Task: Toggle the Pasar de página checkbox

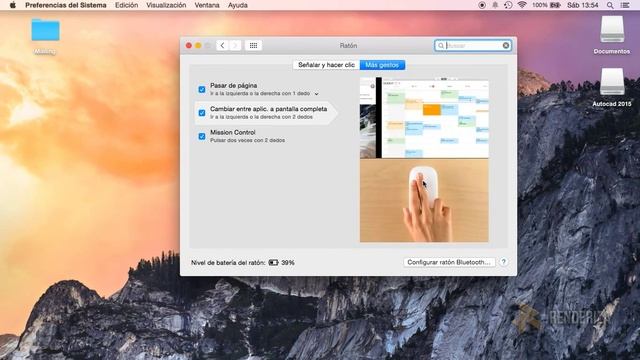Action: pos(202,89)
